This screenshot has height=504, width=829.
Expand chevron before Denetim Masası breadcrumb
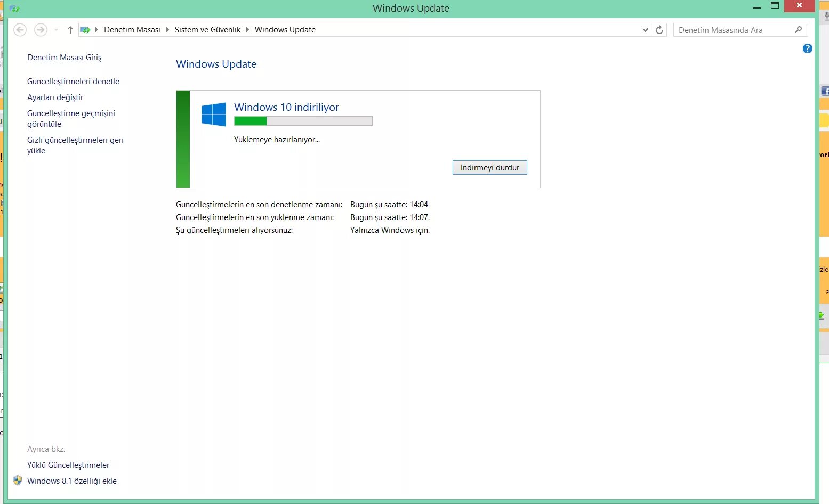[96, 30]
